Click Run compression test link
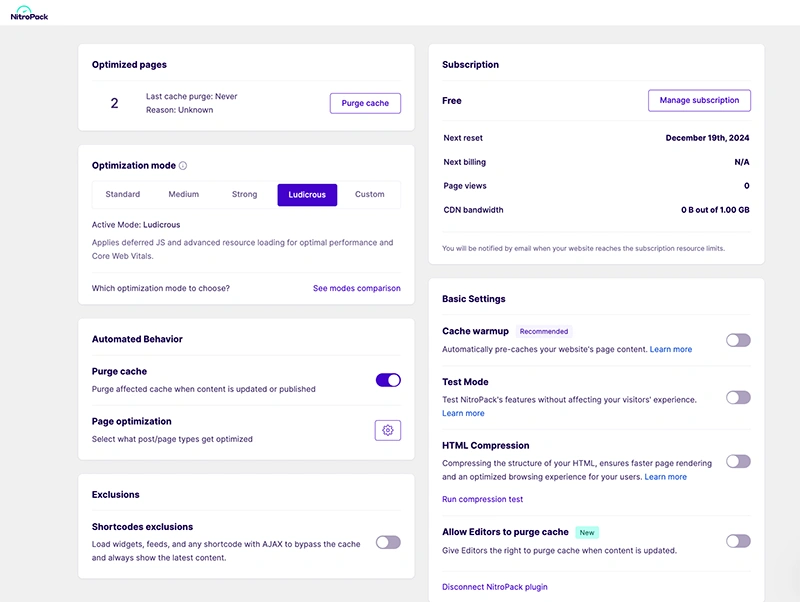 pyautogui.click(x=482, y=499)
